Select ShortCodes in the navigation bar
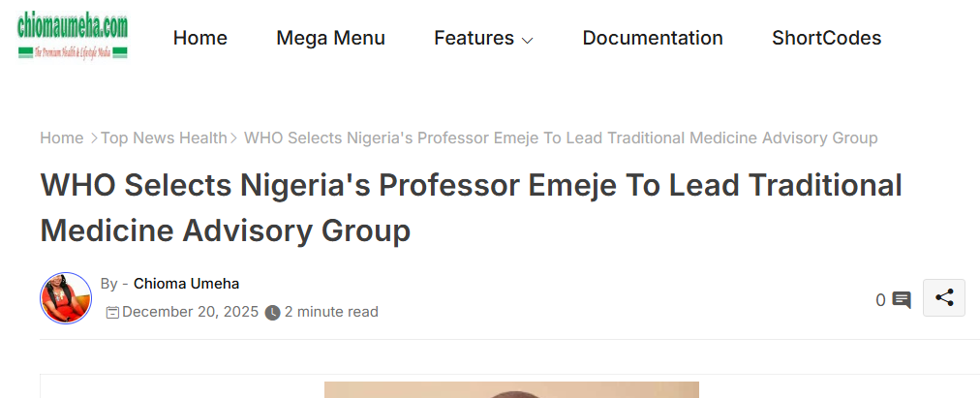 click(826, 38)
